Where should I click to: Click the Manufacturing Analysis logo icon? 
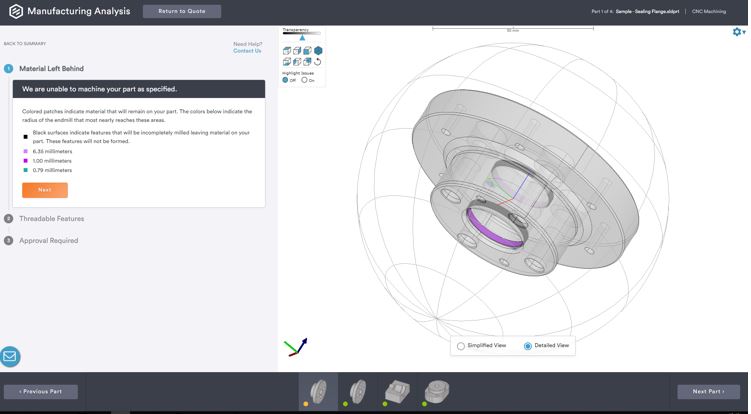[14, 12]
